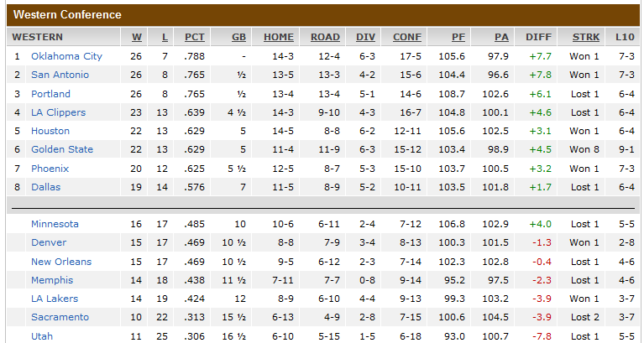Open the Oklahoma City team link
Viewport: 644px width, 343px height.
(66, 56)
